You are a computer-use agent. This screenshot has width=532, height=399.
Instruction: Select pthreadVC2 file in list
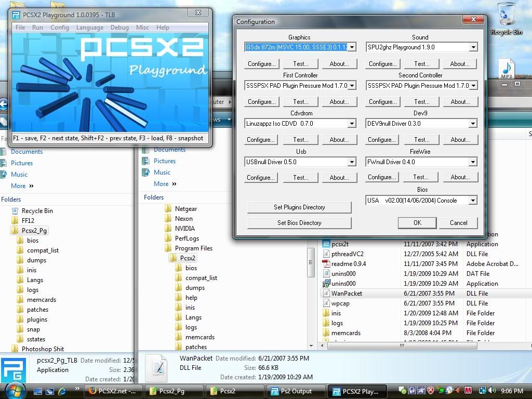347,254
